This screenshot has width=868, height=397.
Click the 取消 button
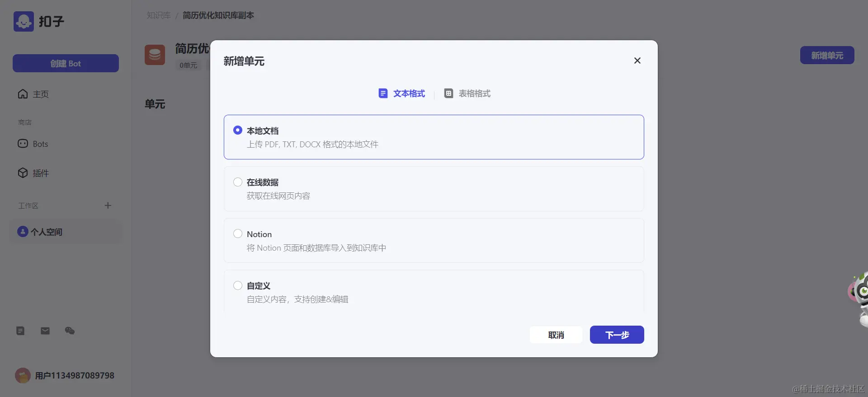click(x=556, y=335)
